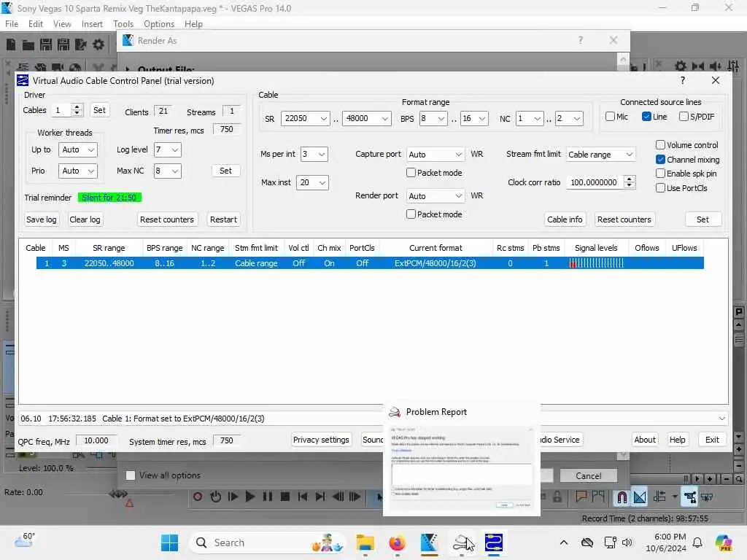Click the Save icon in the VEGAS toolbar
The width and height of the screenshot is (747, 560).
(x=46, y=44)
